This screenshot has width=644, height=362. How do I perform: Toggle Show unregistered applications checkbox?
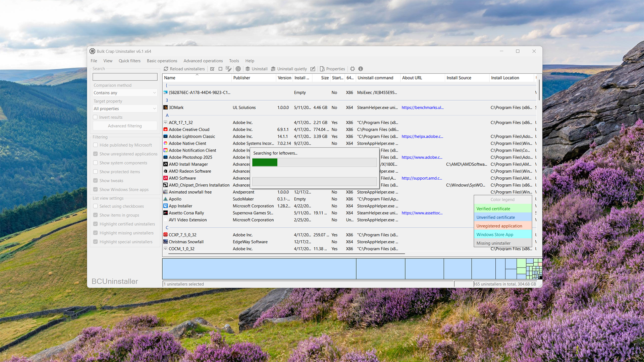pos(96,154)
